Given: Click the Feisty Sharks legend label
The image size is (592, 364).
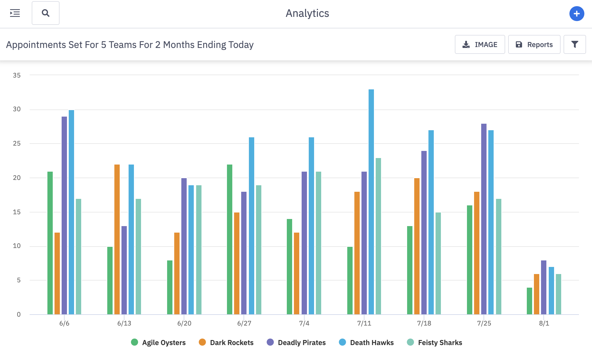Looking at the screenshot, I should 440,343.
